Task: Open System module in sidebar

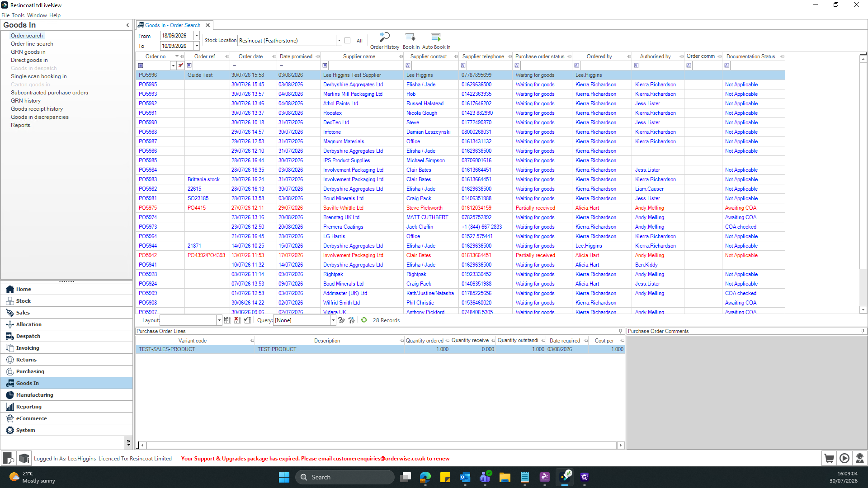Action: click(x=66, y=430)
